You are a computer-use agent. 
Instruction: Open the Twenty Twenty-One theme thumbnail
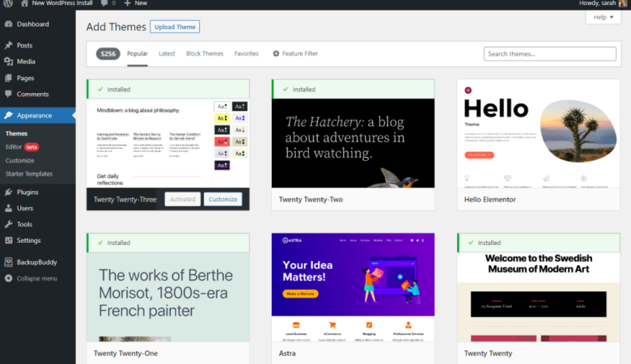tap(167, 297)
